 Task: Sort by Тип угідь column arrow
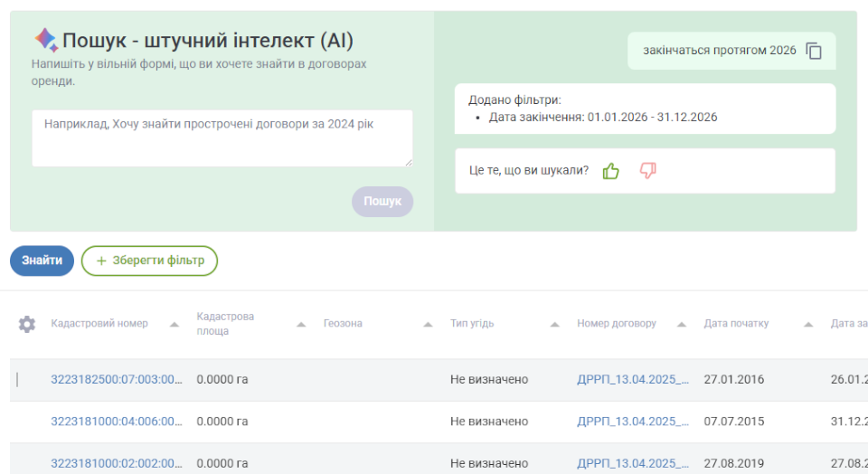point(554,325)
